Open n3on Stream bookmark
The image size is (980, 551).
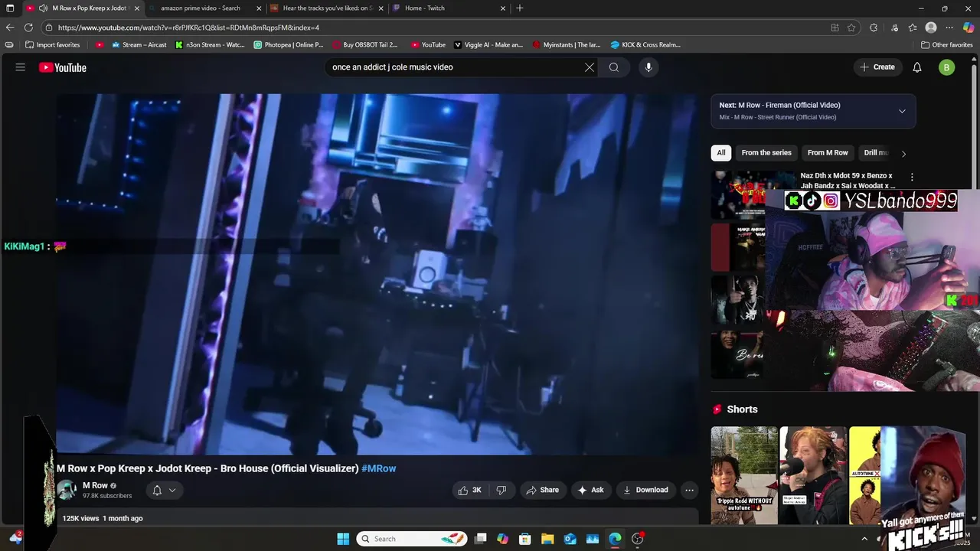coord(210,44)
